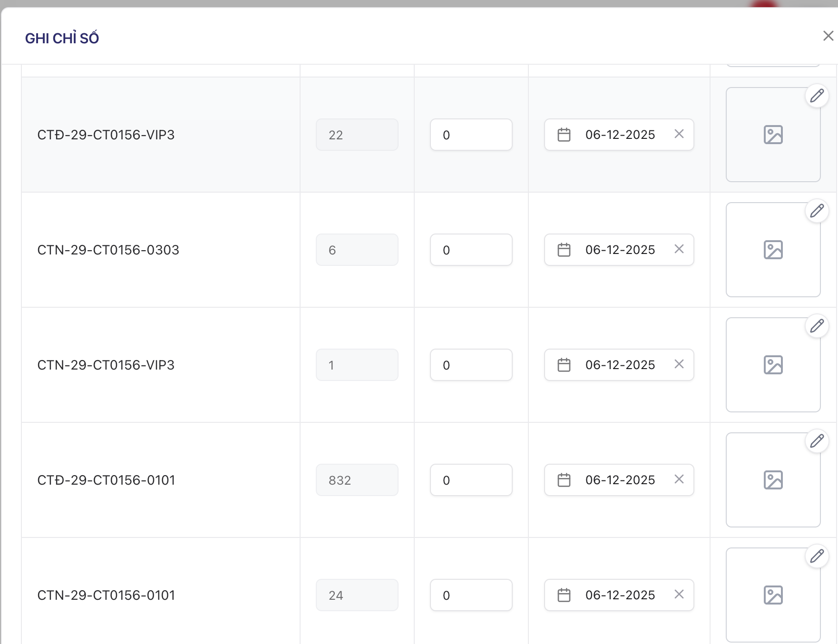Clear the date in CTN-29-CT0156-0303 row
Screen dimensions: 838x644
click(x=679, y=249)
